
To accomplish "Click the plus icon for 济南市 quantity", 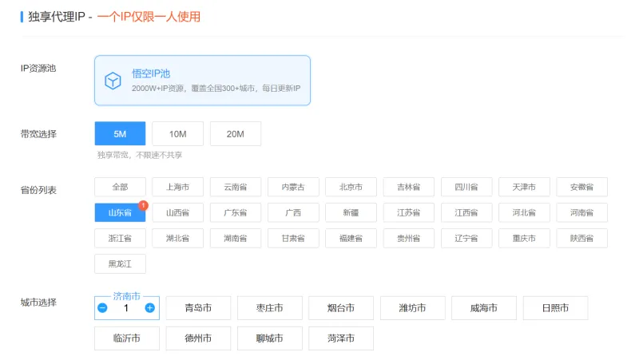I will pyautogui.click(x=150, y=308).
